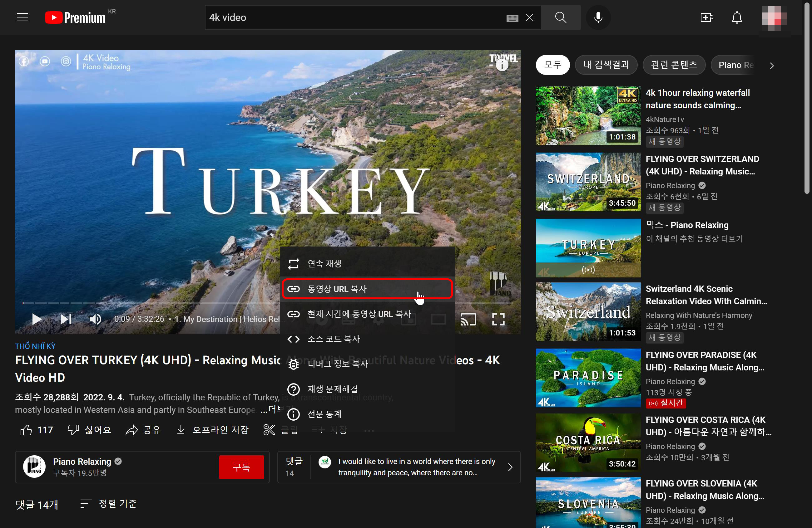Open 4kNatureTv channel name

pyautogui.click(x=665, y=119)
